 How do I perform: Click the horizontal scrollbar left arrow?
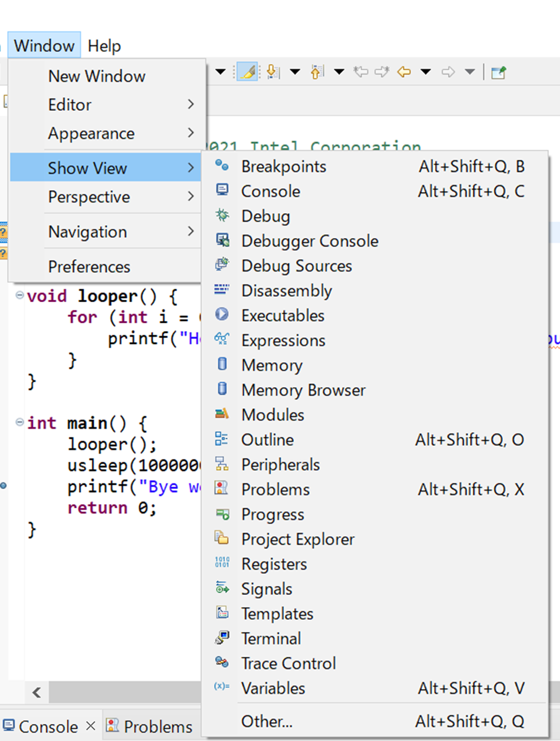click(37, 692)
